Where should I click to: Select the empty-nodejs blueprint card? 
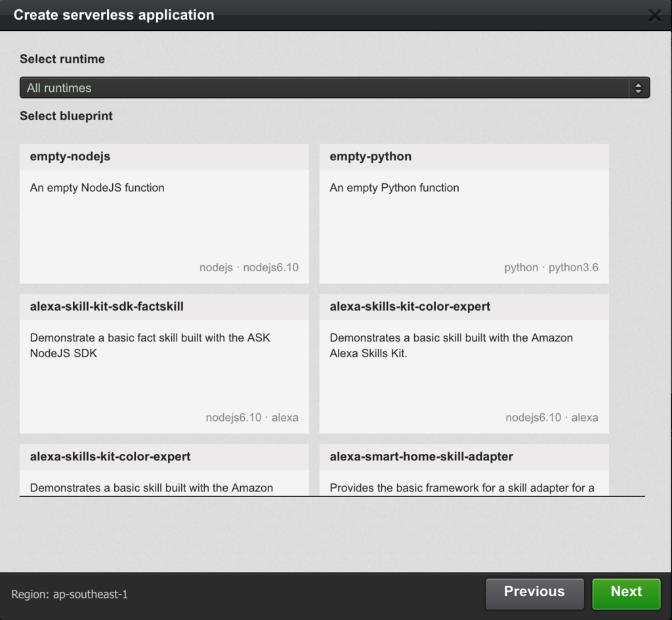(x=164, y=213)
